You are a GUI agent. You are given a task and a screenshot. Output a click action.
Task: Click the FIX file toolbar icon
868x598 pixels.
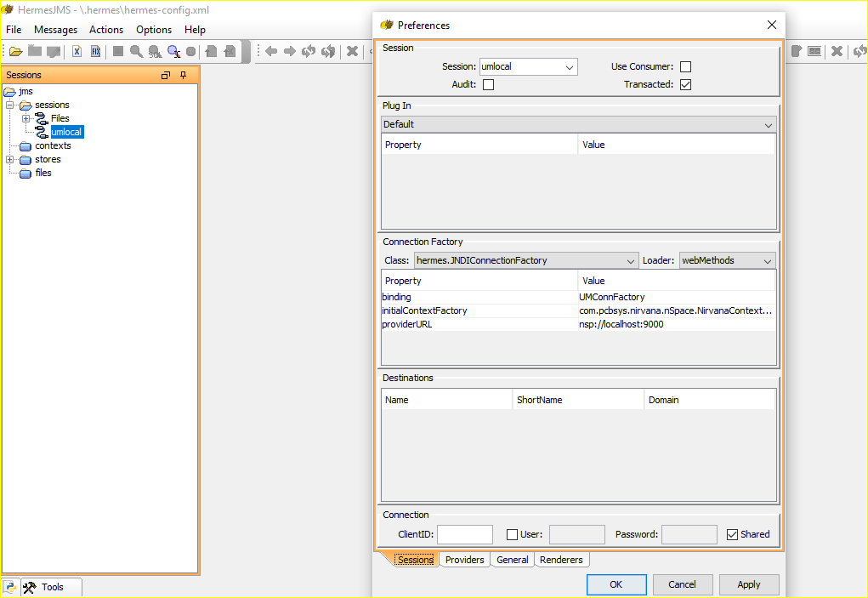96,52
